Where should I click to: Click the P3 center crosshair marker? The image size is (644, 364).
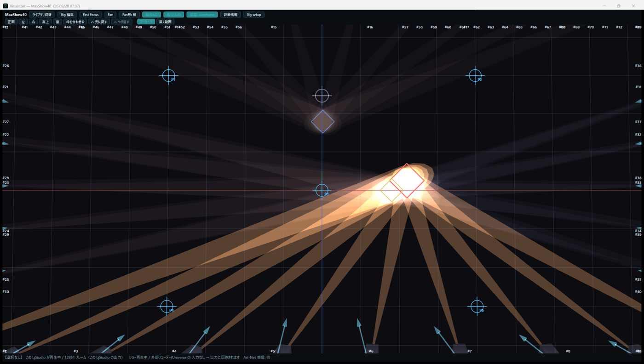coord(322,190)
